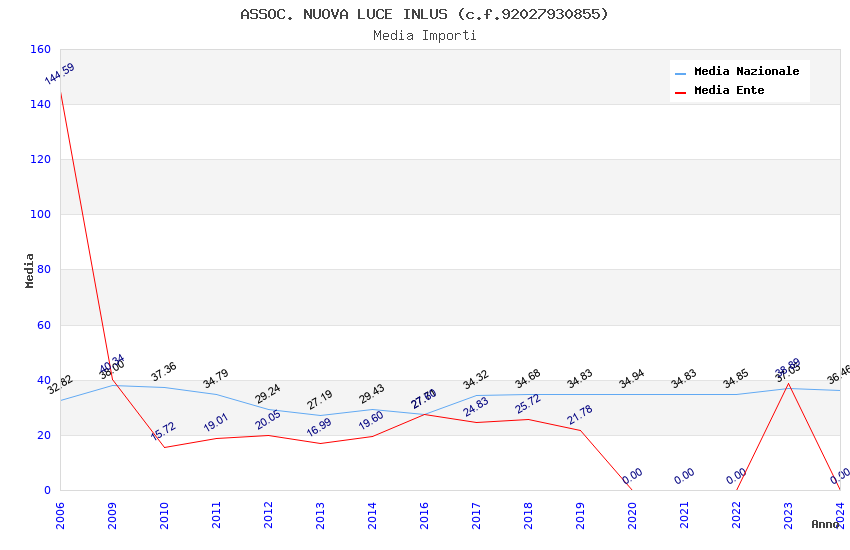850x550 pixels.
Task: Click the 40 value on the vertical axis
Action: click(44, 380)
